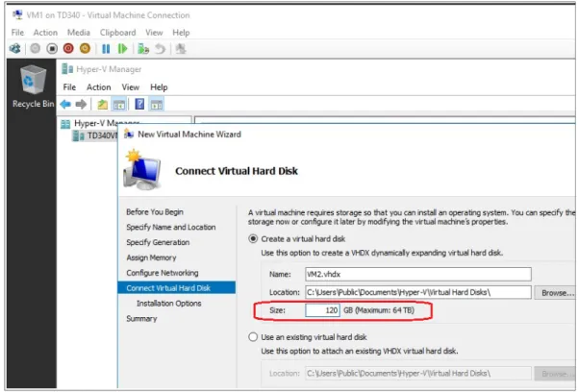Save VM state with the orange icon
This screenshot has width=578, height=392.
tap(86, 49)
